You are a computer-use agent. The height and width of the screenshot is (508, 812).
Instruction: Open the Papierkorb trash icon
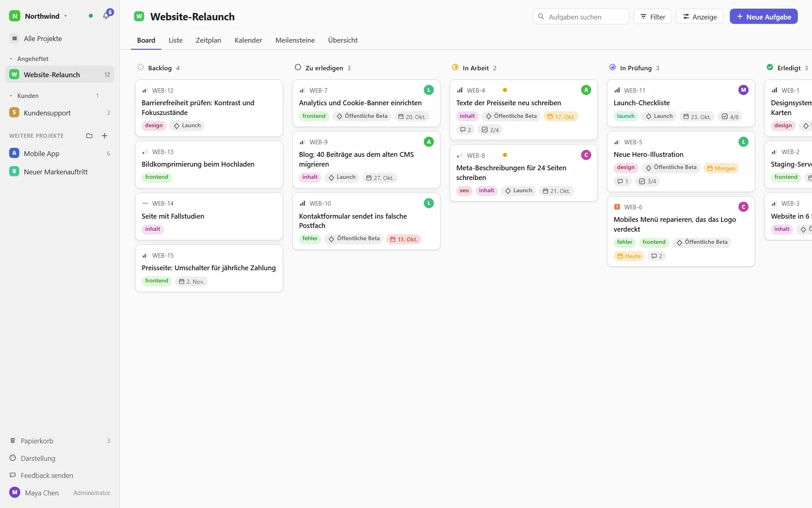click(x=13, y=441)
